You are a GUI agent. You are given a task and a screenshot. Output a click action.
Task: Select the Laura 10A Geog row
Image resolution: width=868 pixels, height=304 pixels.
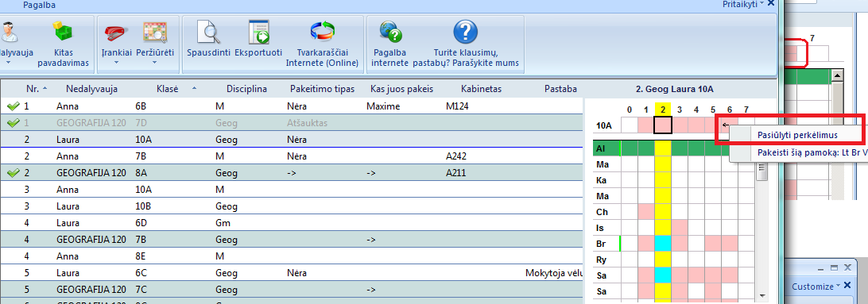point(293,139)
